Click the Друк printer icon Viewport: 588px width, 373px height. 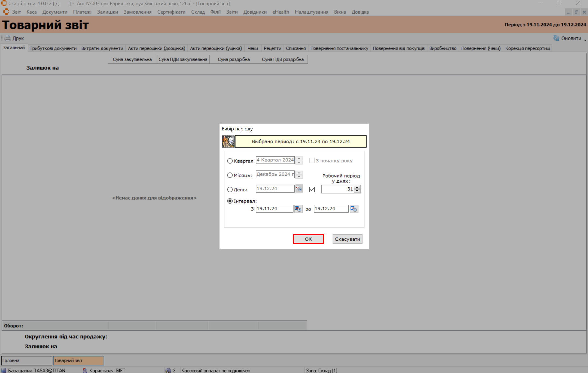[8, 38]
